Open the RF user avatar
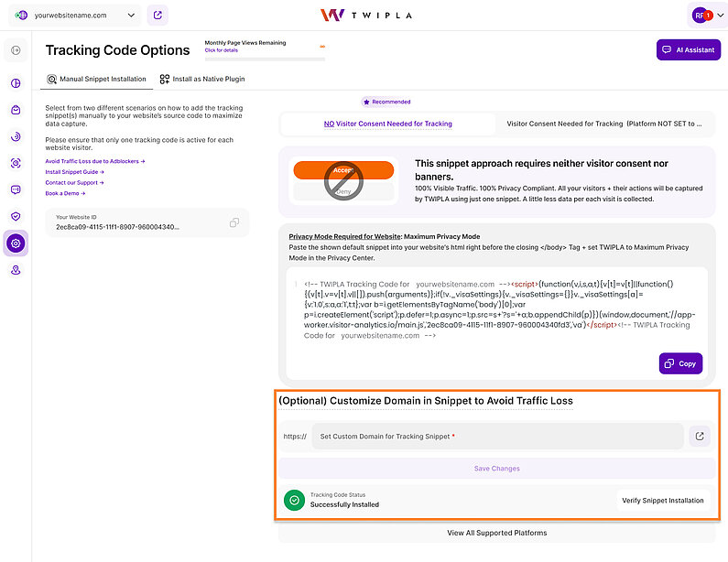 [x=701, y=16]
